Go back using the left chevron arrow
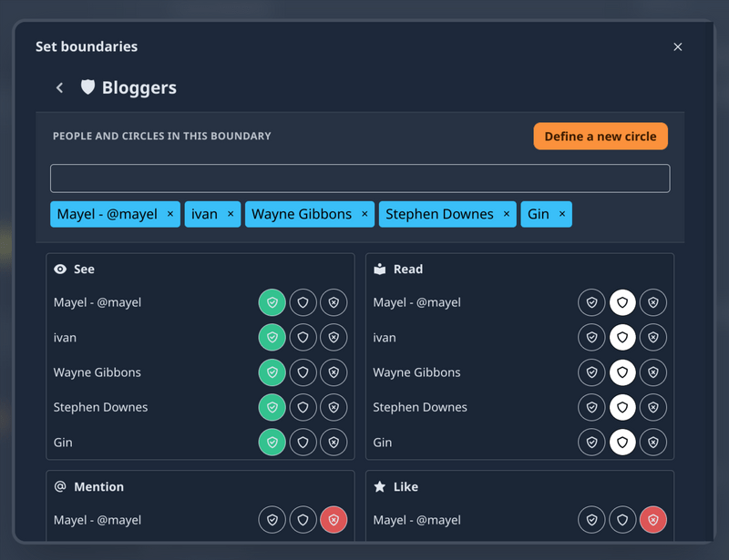Screen dimensions: 729x560 (60, 87)
